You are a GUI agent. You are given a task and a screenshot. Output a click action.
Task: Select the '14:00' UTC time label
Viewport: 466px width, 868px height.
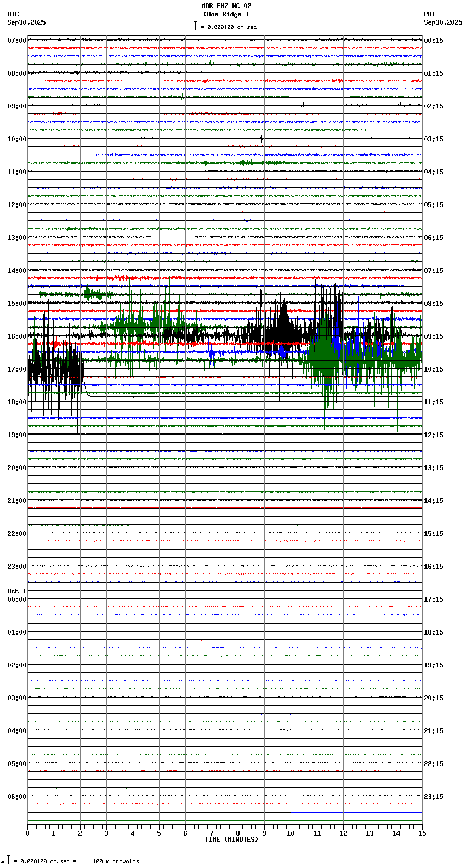pos(17,271)
